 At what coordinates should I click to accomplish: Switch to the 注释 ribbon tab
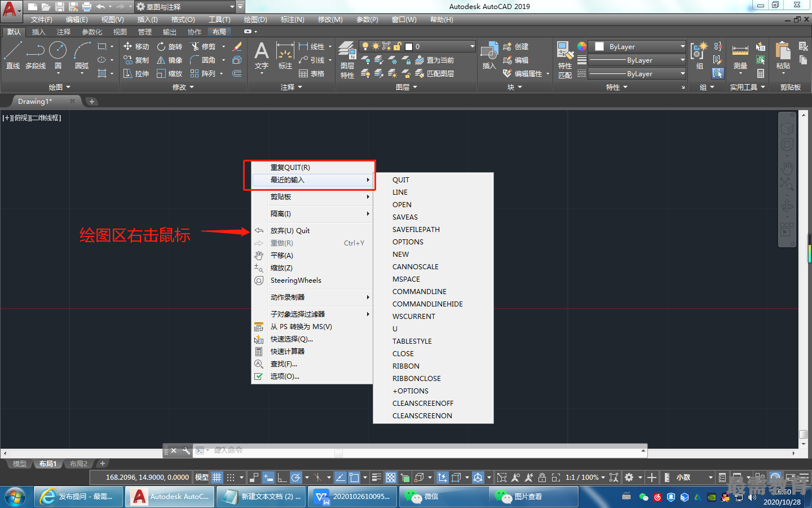point(64,32)
